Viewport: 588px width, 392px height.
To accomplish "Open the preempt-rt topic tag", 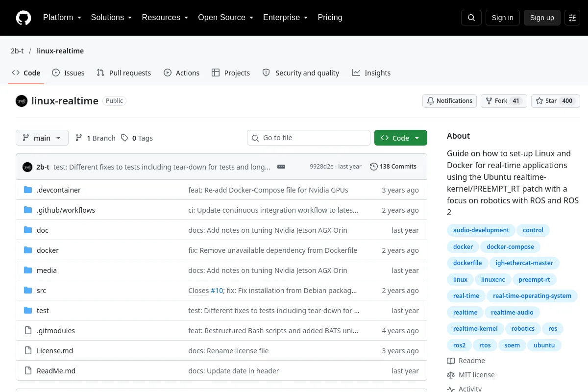I will click(x=534, y=280).
